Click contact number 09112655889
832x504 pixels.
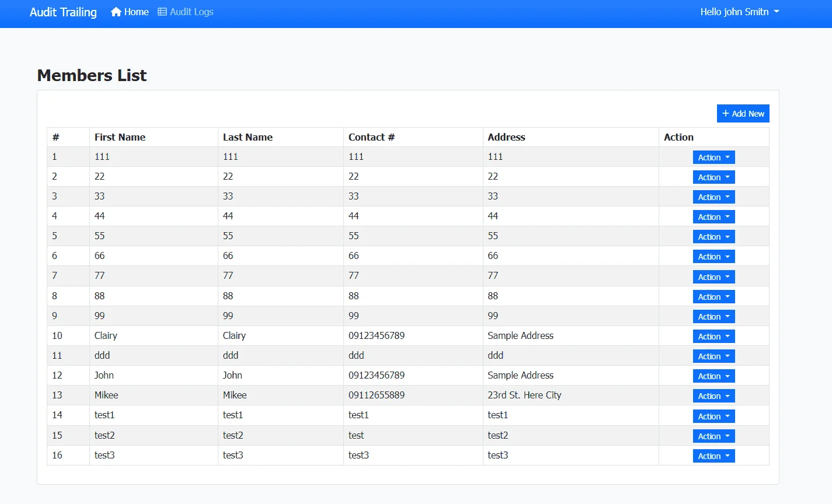pos(377,395)
